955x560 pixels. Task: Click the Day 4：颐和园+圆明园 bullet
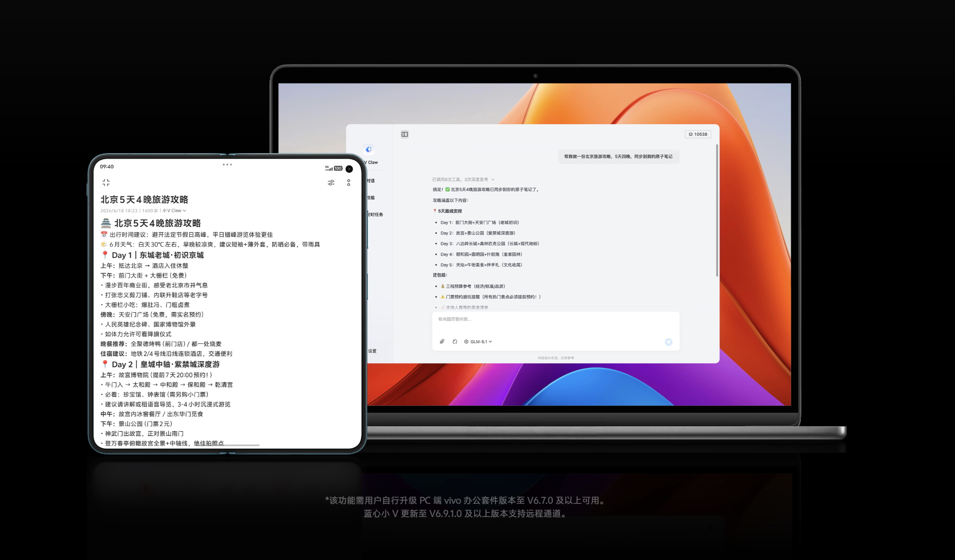(481, 254)
